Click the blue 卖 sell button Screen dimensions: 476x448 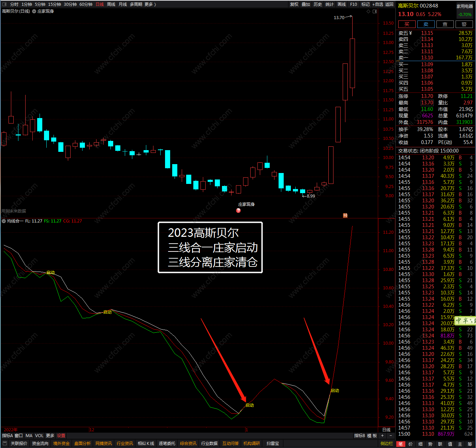coord(426,24)
